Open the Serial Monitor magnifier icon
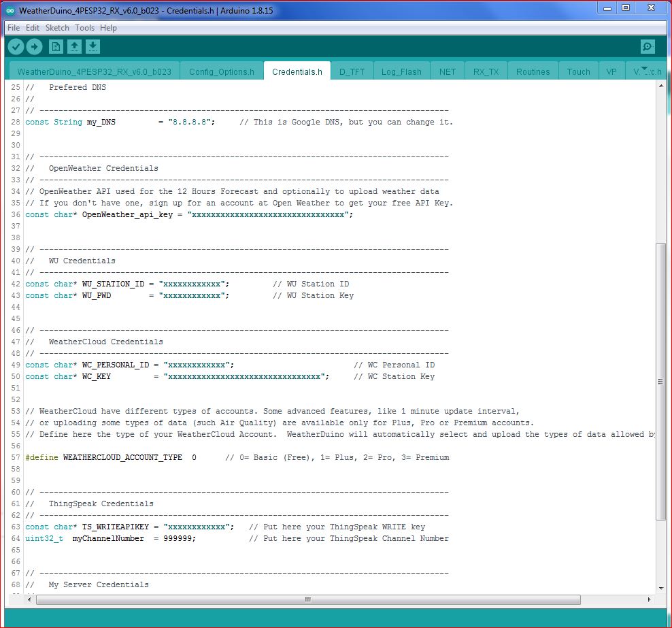This screenshot has height=628, width=672. click(648, 47)
